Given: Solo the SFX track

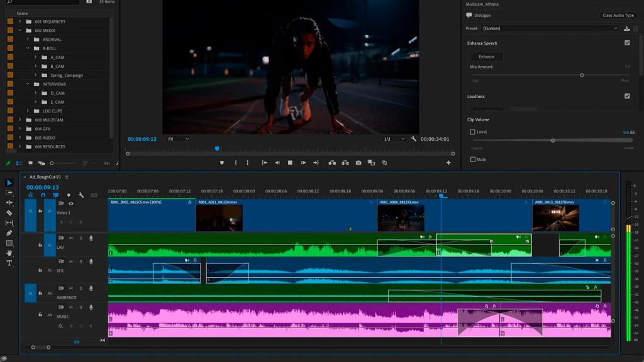Looking at the screenshot, I should pyautogui.click(x=80, y=262).
